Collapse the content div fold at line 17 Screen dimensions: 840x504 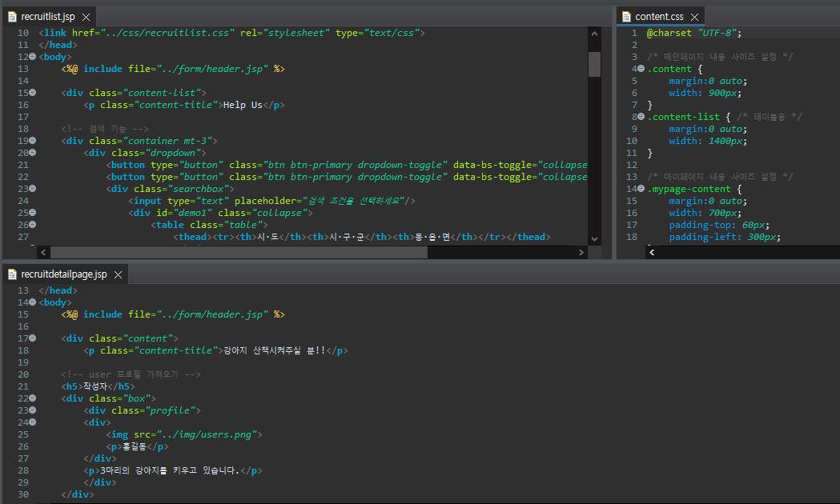pyautogui.click(x=33, y=338)
